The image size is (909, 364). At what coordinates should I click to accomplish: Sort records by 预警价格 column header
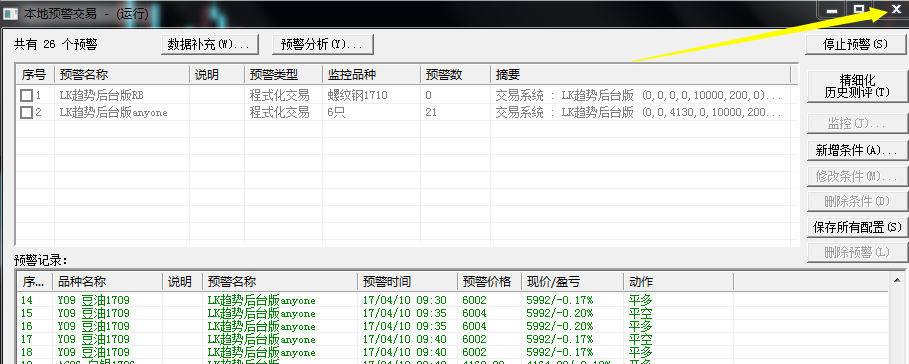coord(489,282)
